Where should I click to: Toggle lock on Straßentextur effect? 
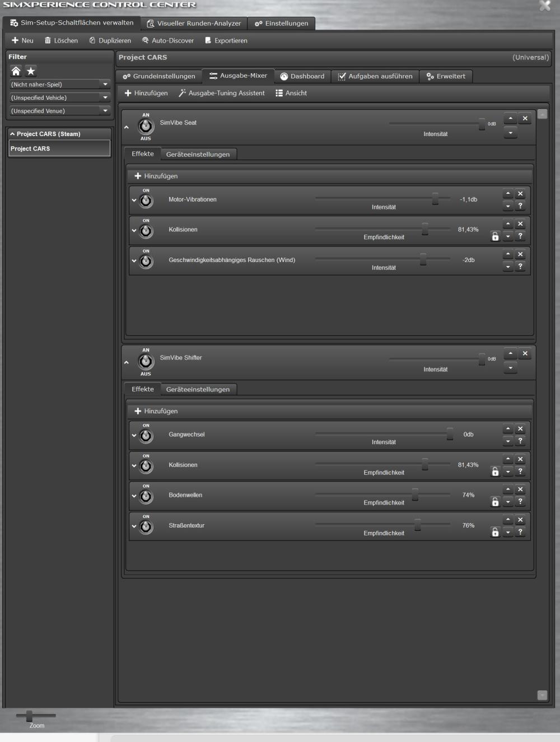pos(495,532)
